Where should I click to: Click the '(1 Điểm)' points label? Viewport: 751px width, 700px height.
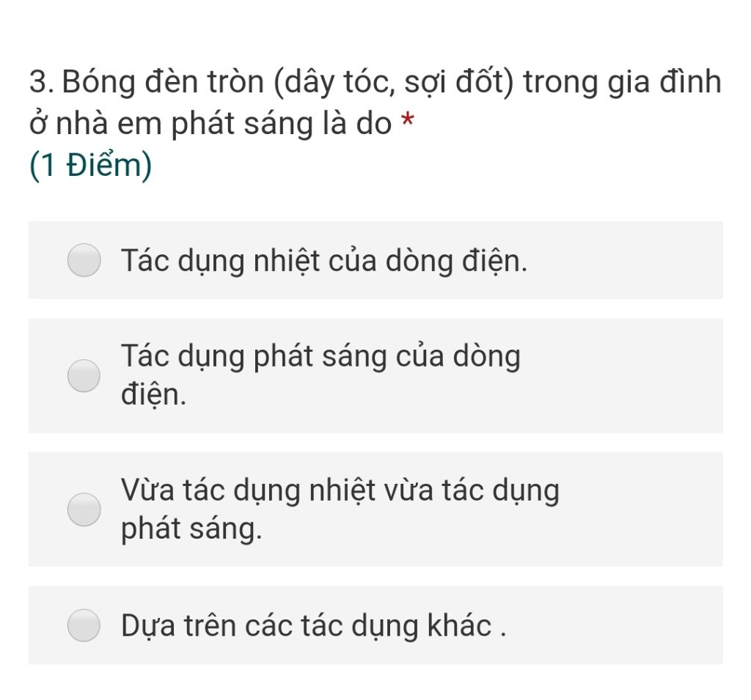click(90, 165)
